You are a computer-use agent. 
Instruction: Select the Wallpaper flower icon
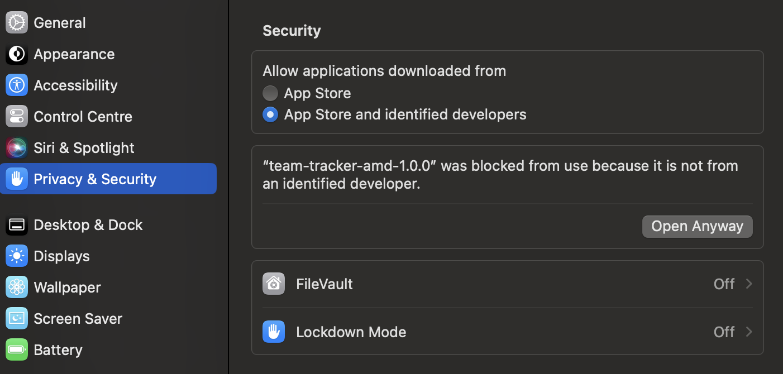(x=16, y=288)
